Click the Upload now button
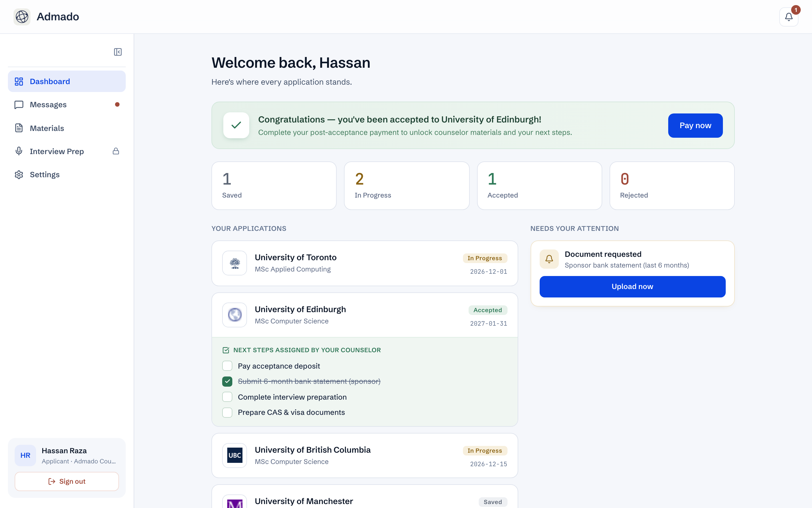The image size is (812, 508). coord(632,286)
